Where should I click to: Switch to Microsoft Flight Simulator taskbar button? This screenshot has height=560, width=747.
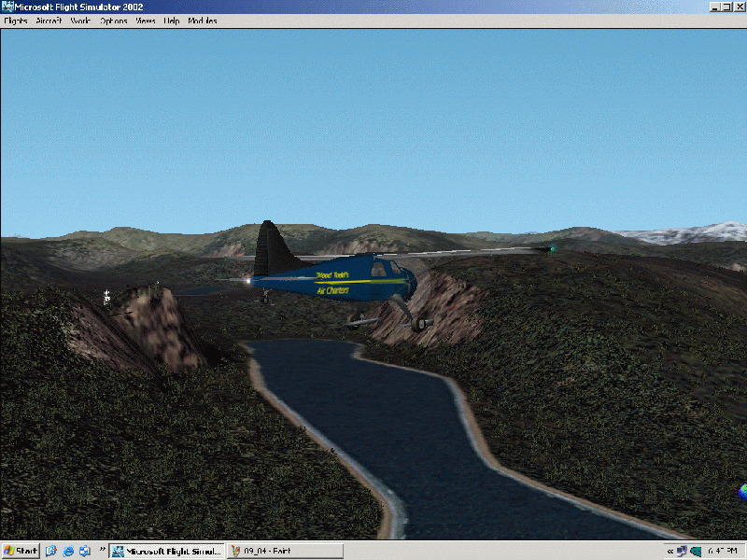(x=167, y=551)
